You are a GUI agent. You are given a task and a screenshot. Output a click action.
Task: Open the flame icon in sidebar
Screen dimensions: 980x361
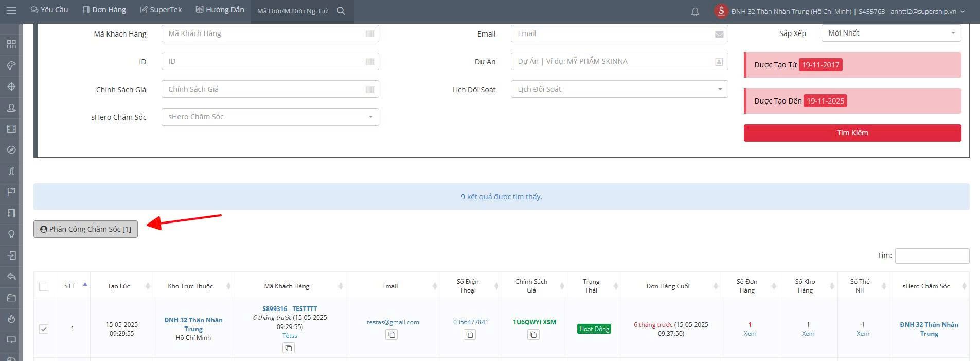(x=11, y=319)
